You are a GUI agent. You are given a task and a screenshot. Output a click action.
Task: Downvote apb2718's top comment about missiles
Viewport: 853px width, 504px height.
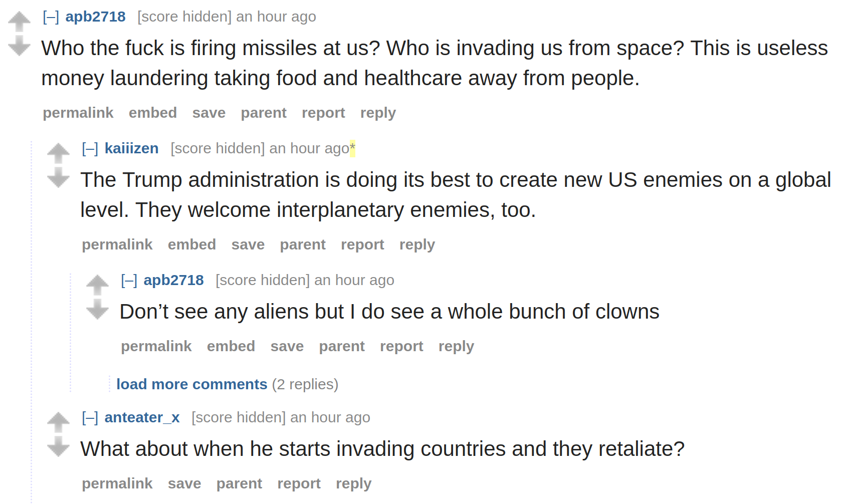tap(19, 46)
